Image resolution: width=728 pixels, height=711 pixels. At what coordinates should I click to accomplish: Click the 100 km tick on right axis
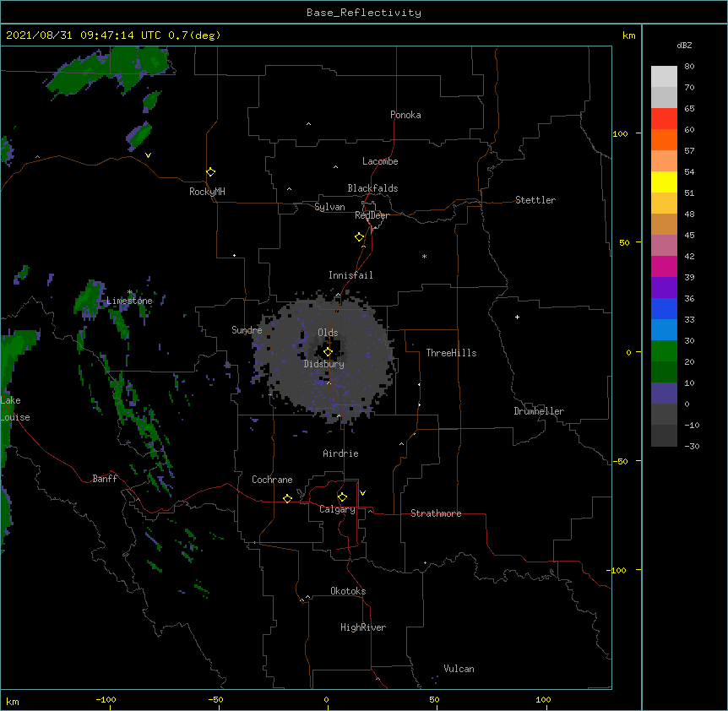(x=620, y=133)
